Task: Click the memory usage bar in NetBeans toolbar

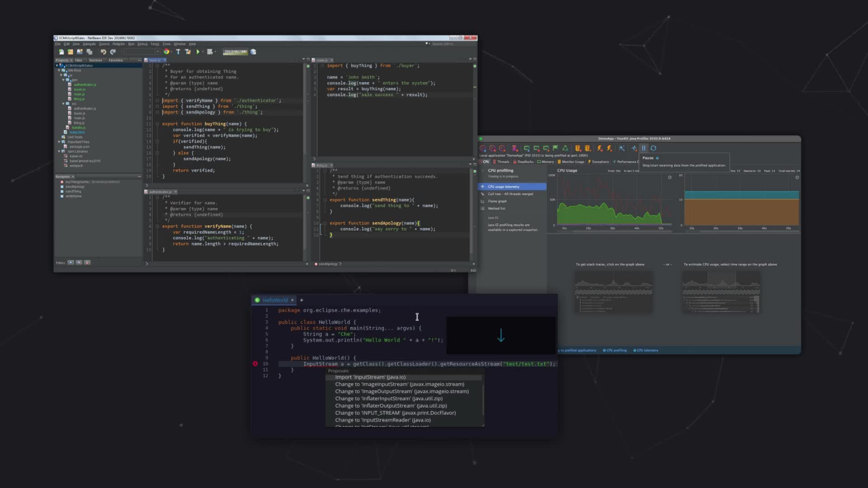Action: click(235, 52)
